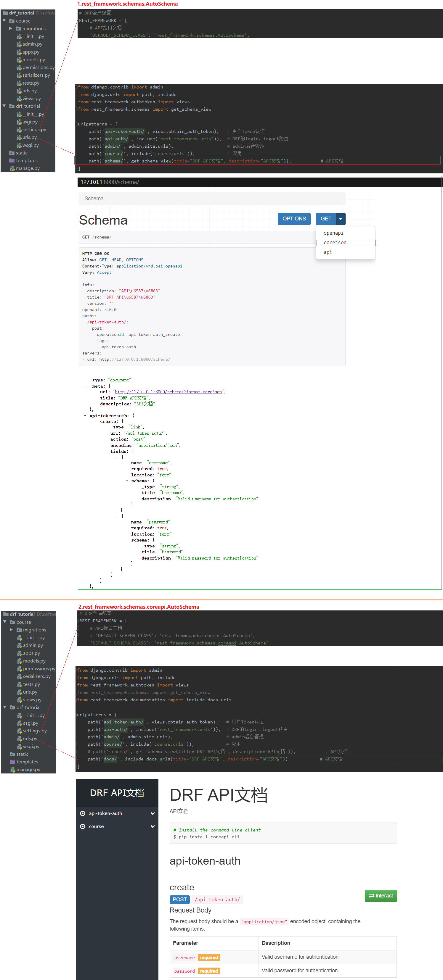Viewport: 443px width, 980px height.
Task: Click the arrows icon on the Interact button
Action: tap(371, 896)
